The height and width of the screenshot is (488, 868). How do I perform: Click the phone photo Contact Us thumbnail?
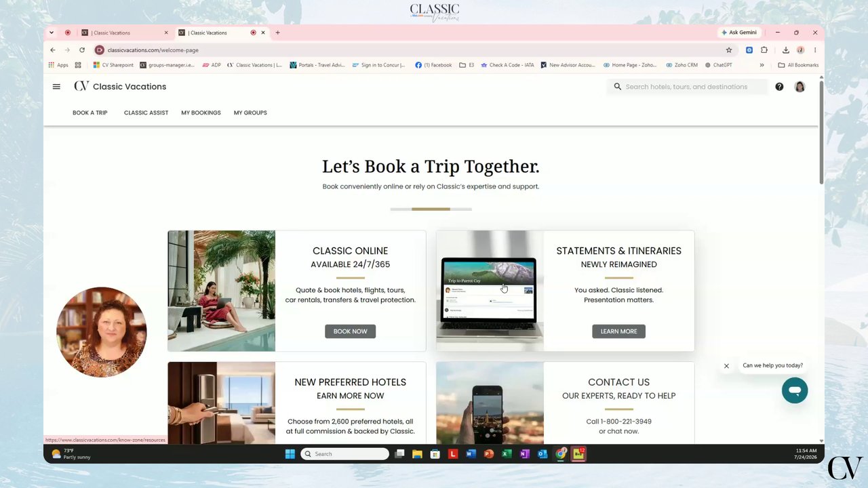pos(490,403)
